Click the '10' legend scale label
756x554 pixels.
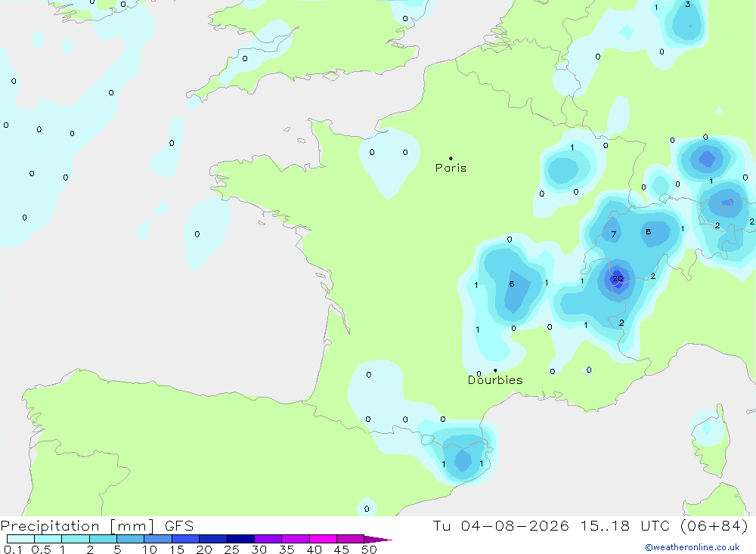pos(149,549)
